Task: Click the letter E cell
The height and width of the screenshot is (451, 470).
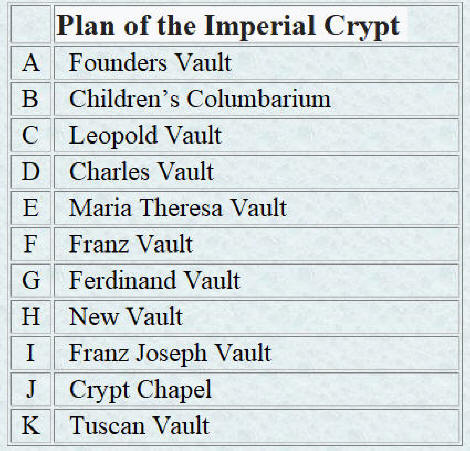Action: (x=31, y=208)
